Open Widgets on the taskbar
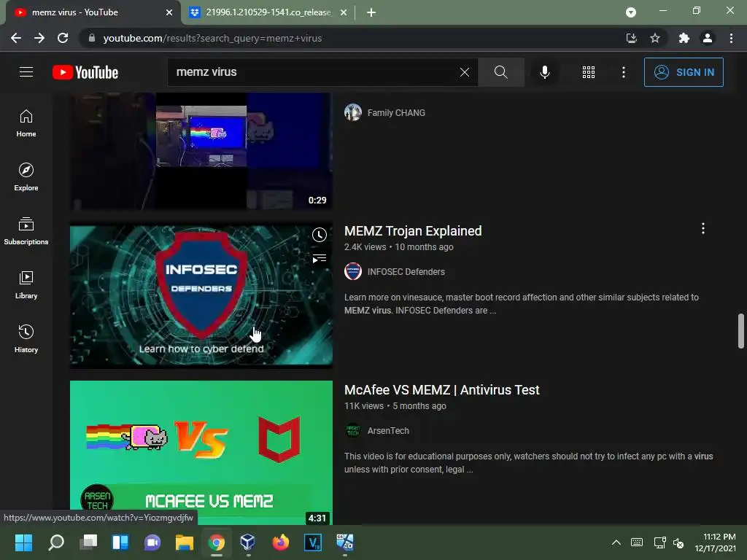747x560 pixels. 120,542
